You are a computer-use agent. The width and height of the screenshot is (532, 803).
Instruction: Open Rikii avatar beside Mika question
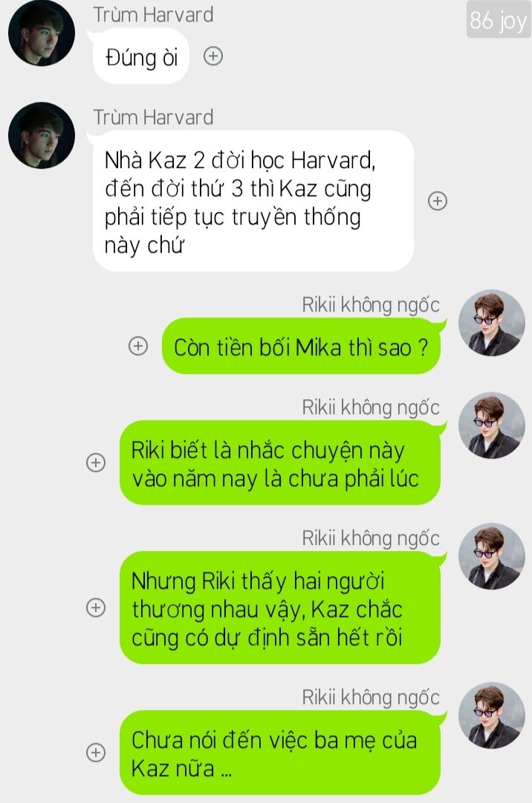(492, 323)
